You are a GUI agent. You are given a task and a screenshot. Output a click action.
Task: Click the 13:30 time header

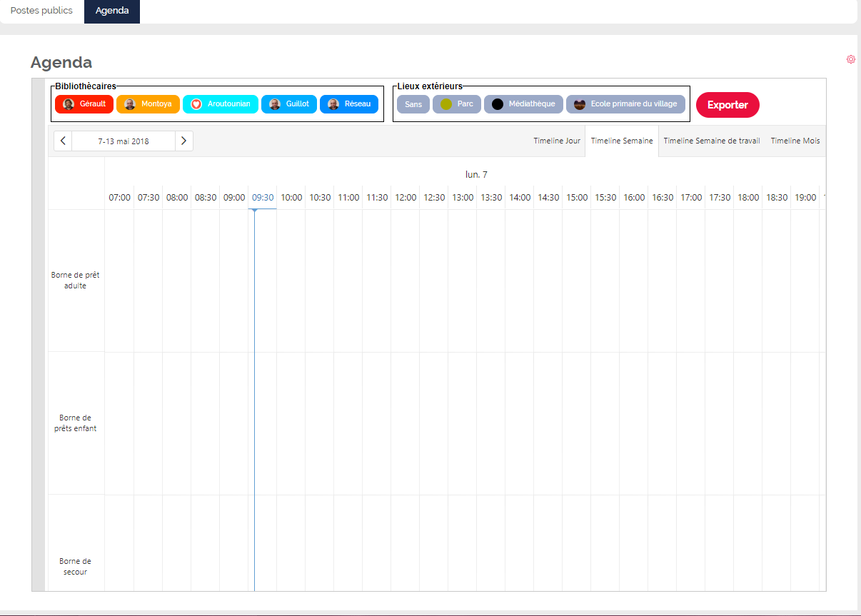click(x=491, y=198)
